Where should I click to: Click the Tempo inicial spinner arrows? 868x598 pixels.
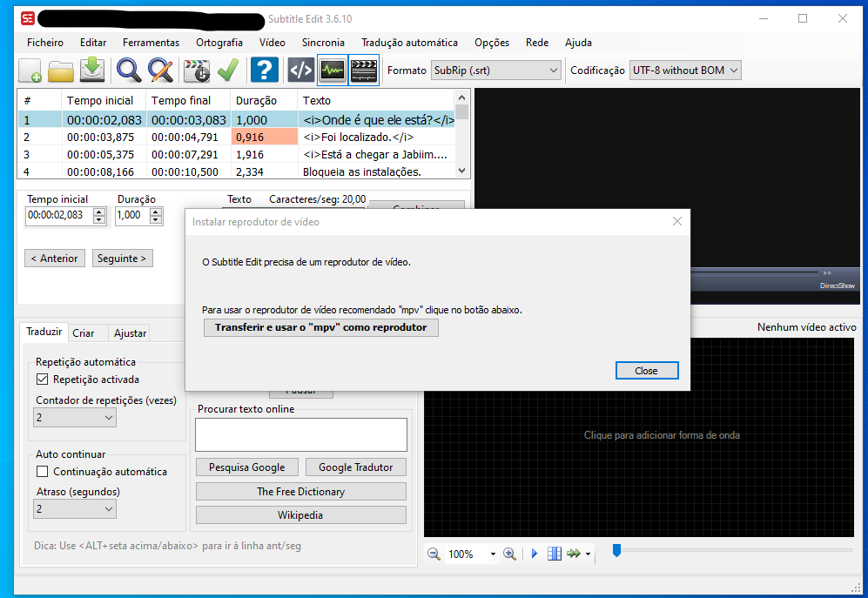99,215
